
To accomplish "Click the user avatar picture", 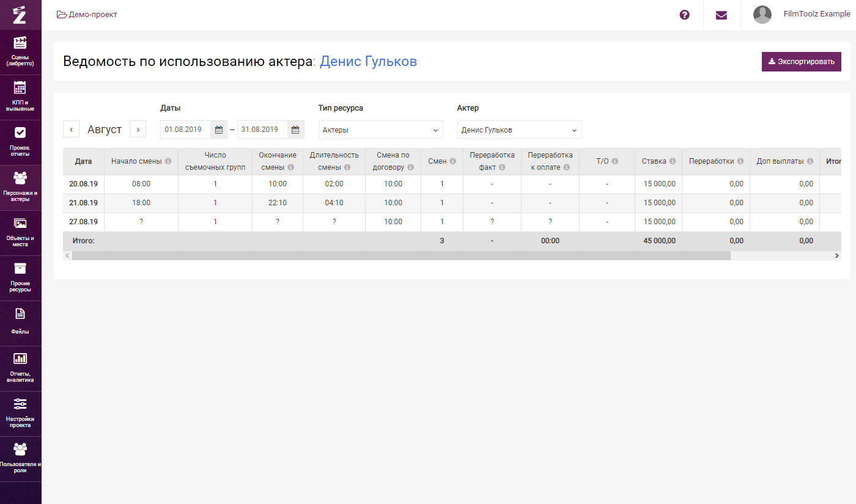I will 762,15.
